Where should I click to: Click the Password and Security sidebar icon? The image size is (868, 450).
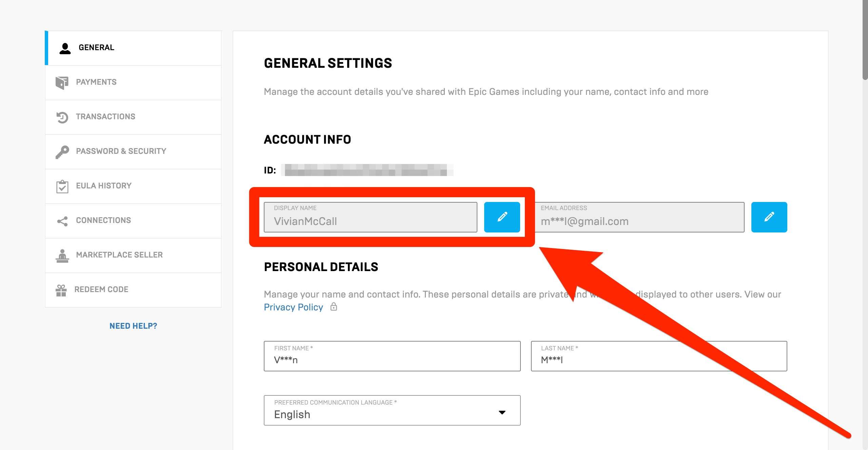click(63, 151)
